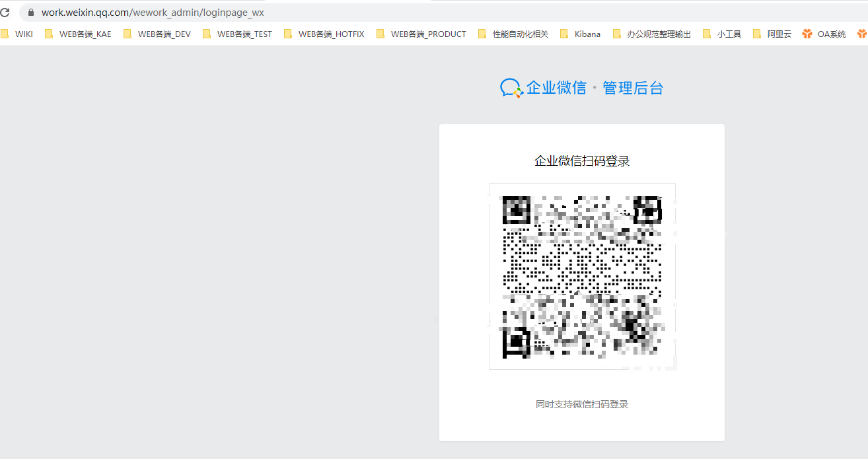Open the WEB各端_HOTFIX bookmark folder
The image size is (868, 459).
324,34
